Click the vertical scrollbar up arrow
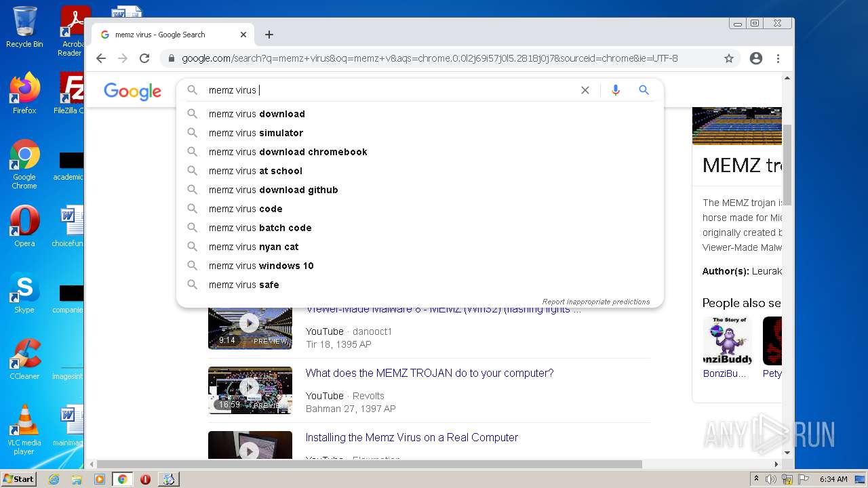Viewport: 868px width, 488px height. click(x=787, y=78)
